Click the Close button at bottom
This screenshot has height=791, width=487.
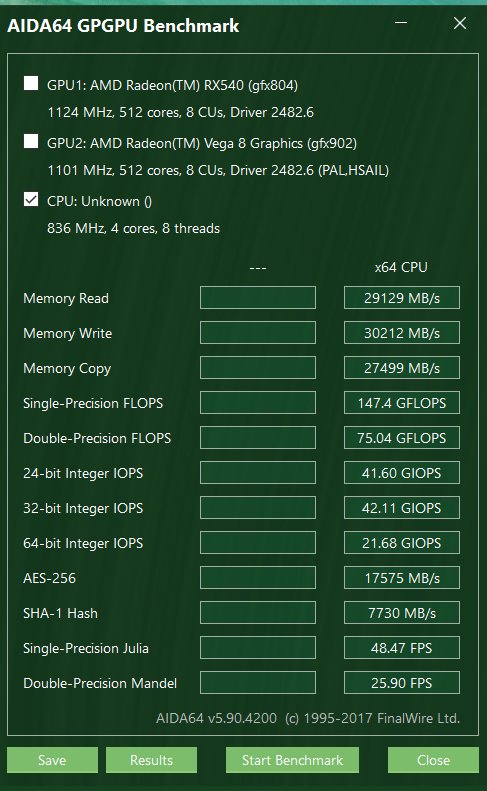[x=433, y=760]
